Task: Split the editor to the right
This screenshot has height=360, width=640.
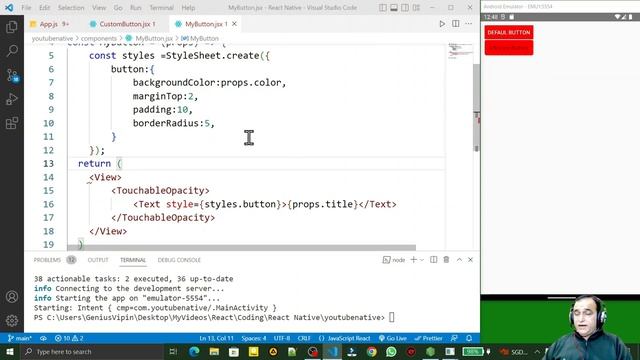Action: (456, 24)
